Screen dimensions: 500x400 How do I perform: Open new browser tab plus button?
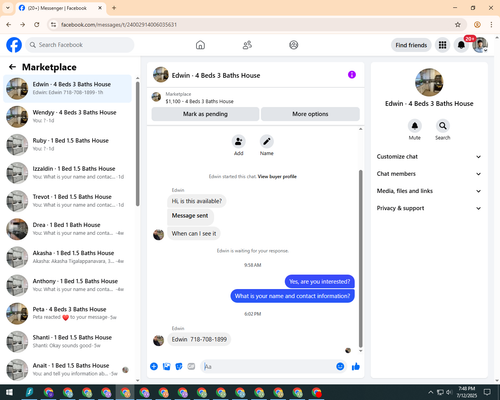(114, 8)
